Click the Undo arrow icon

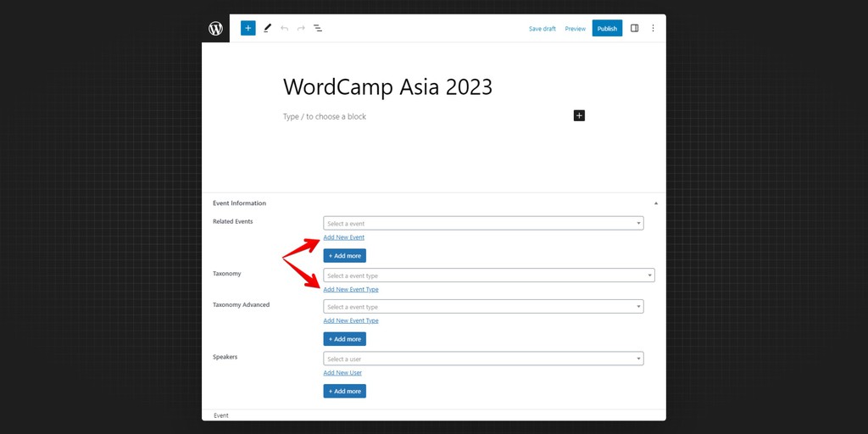click(x=285, y=28)
